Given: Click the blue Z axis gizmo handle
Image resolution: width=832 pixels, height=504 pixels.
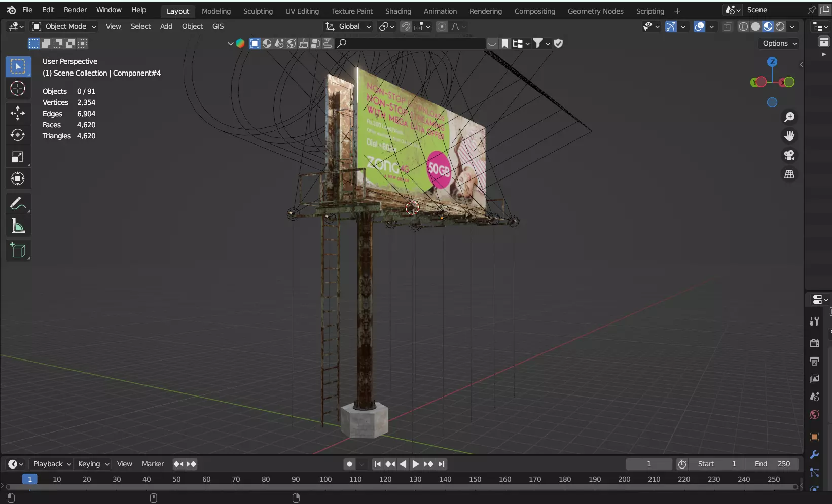Looking at the screenshot, I should 772,62.
